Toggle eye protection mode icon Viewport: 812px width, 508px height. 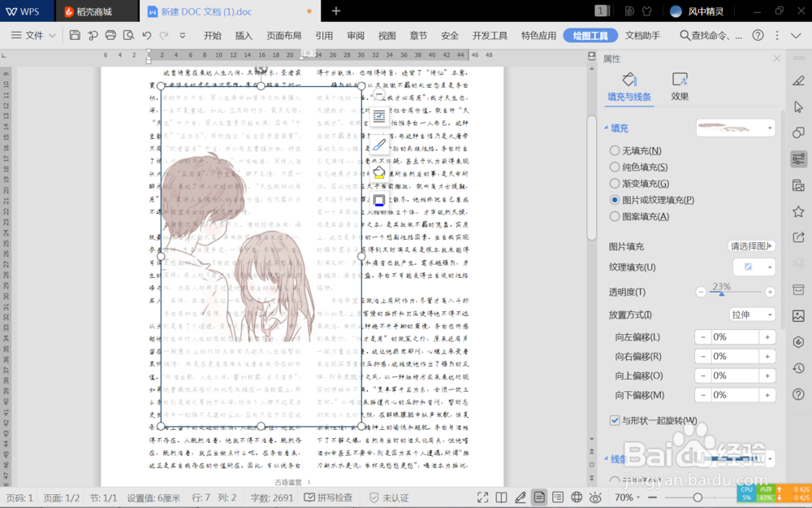(x=595, y=497)
